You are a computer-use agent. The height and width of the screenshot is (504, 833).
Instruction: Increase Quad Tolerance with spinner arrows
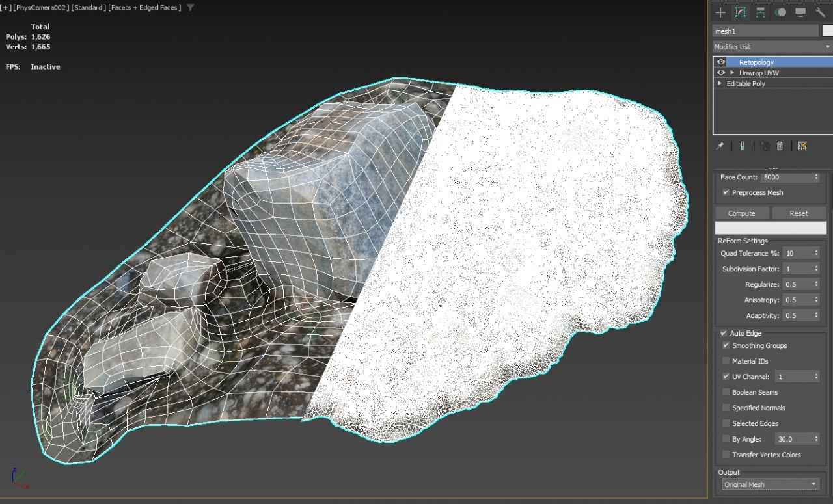coord(815,250)
